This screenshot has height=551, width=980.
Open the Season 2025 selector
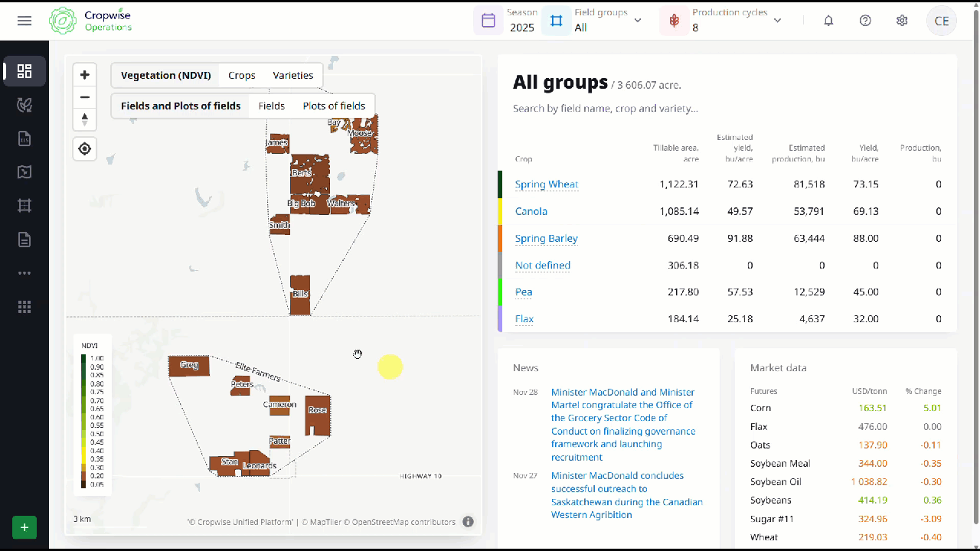click(x=507, y=21)
